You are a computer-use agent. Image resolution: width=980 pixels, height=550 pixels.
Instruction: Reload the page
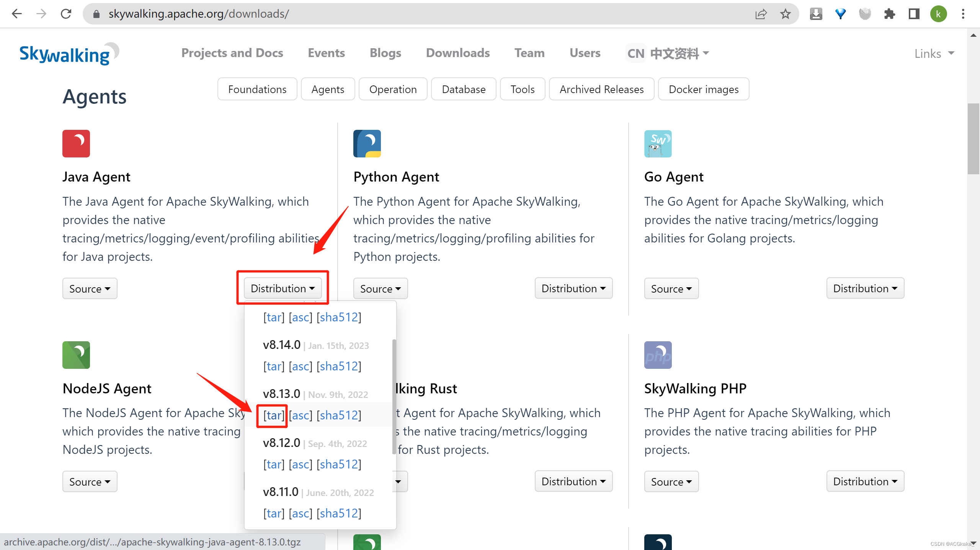(66, 14)
